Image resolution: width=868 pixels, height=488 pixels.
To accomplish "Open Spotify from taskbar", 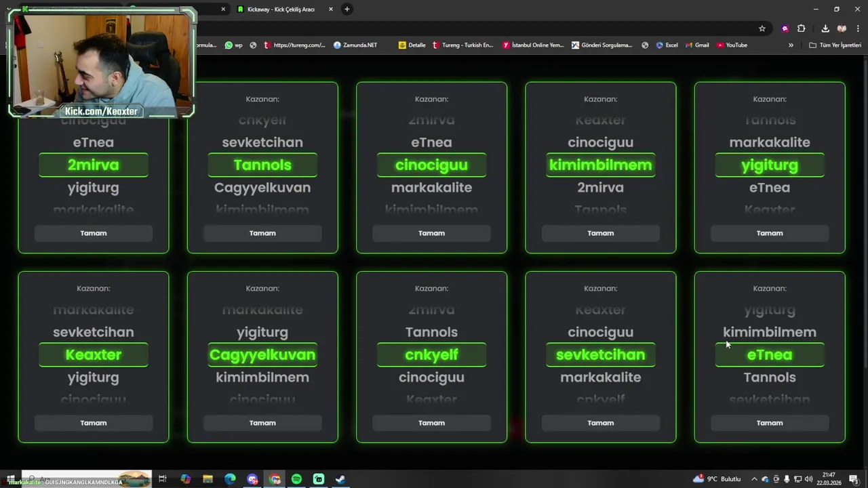I will point(296,479).
